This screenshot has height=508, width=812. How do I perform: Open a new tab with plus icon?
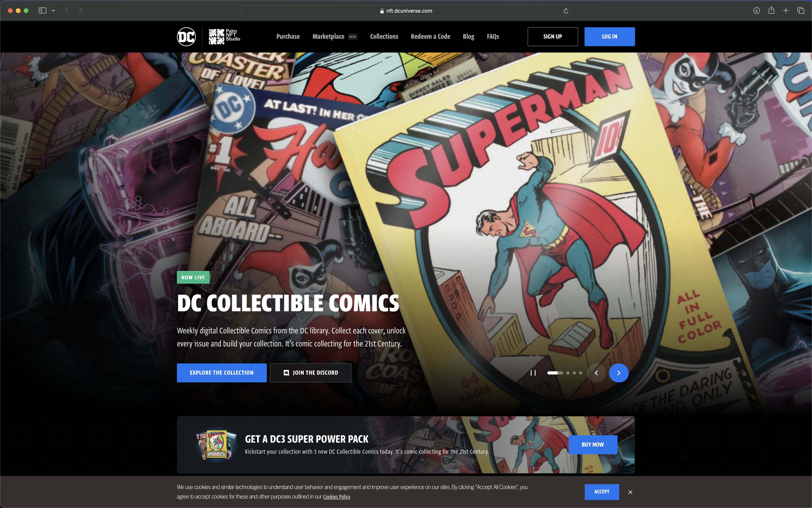(x=786, y=11)
